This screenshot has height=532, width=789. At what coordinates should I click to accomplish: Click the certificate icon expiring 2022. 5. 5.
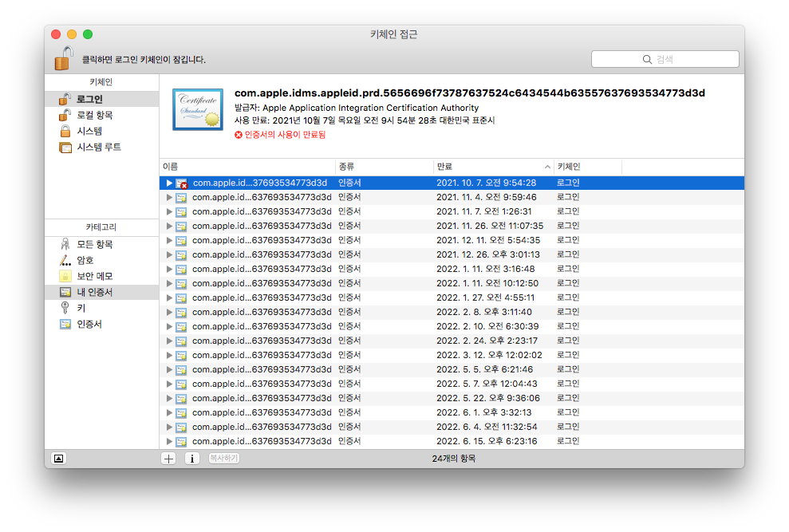tap(181, 370)
